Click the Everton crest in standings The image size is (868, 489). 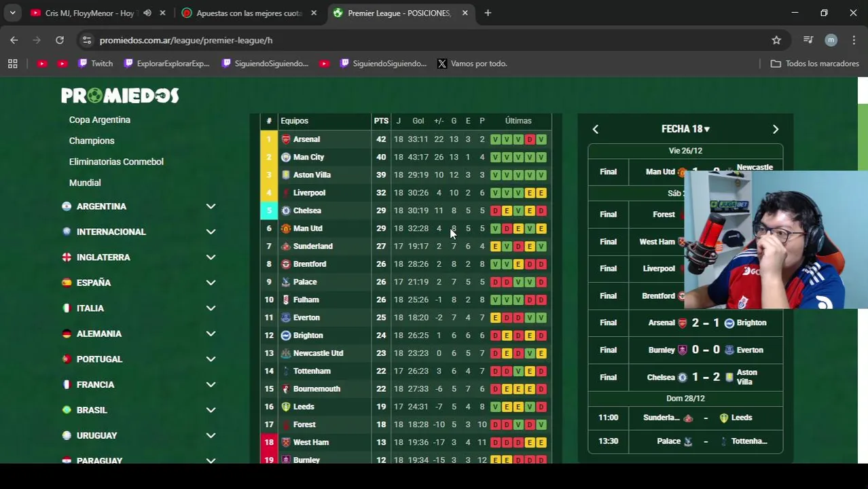tap(286, 317)
